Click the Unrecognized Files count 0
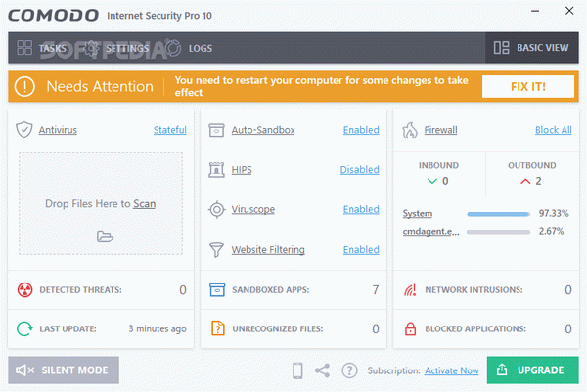The image size is (587, 392). tap(376, 328)
